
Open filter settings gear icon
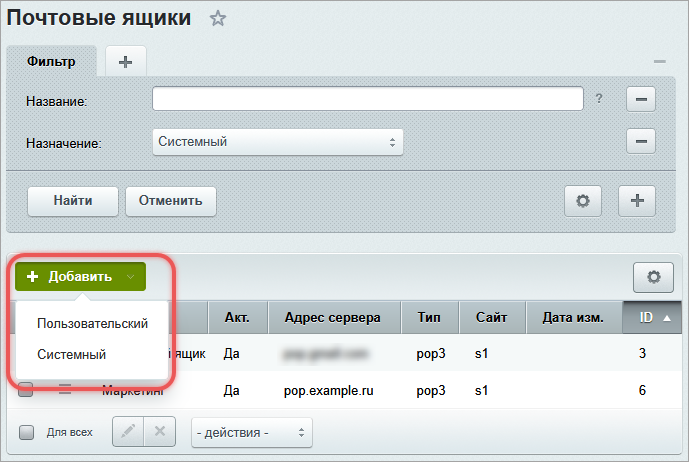click(583, 200)
